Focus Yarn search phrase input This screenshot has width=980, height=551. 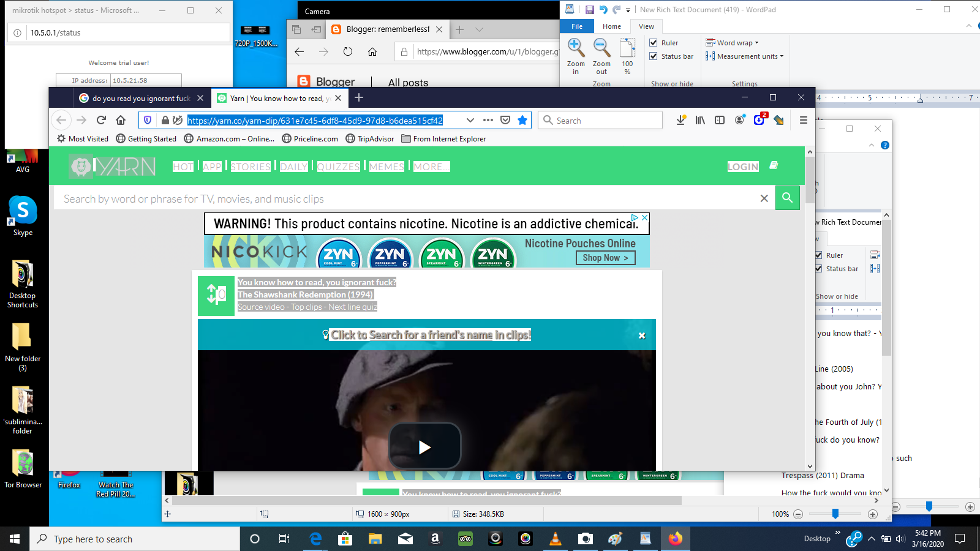pos(404,198)
